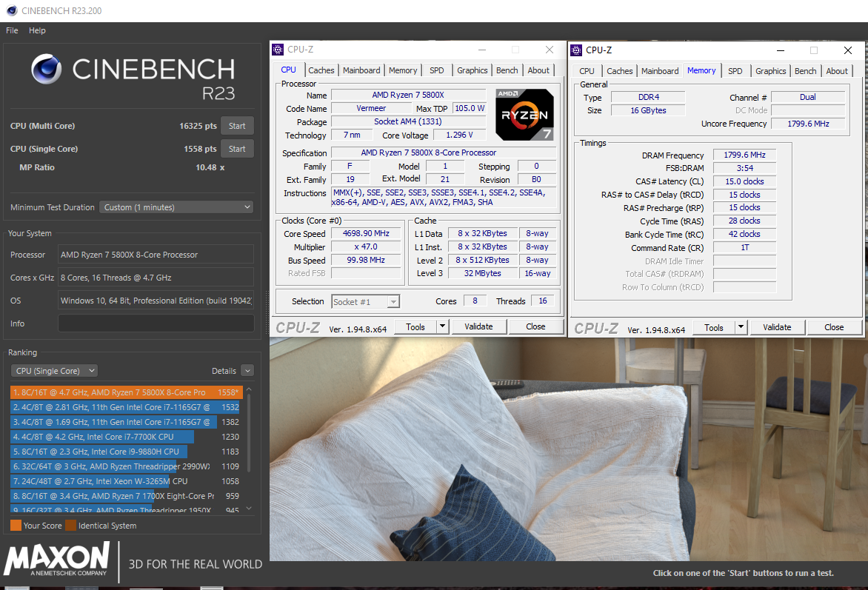Switch to Graphics tab in the CPU-Z memory window
The width and height of the screenshot is (868, 590).
point(770,71)
